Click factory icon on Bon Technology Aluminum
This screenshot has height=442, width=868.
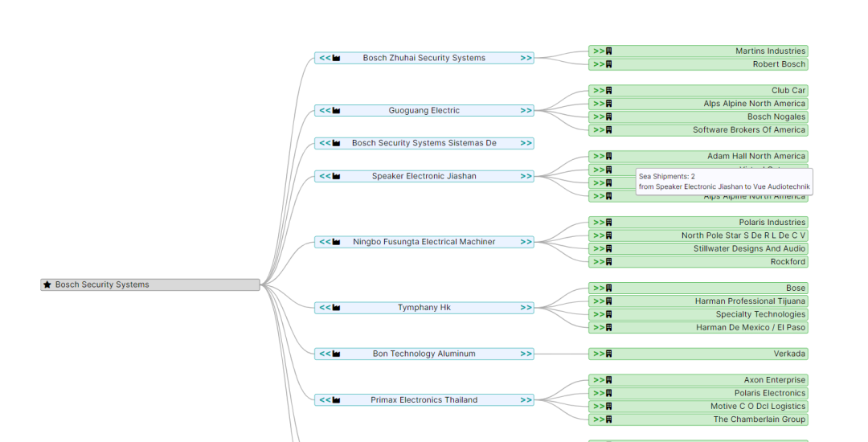[336, 354]
